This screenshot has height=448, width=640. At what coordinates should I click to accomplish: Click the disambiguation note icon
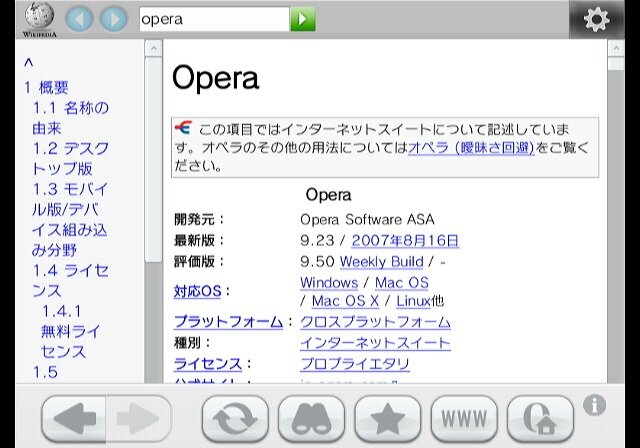click(183, 128)
